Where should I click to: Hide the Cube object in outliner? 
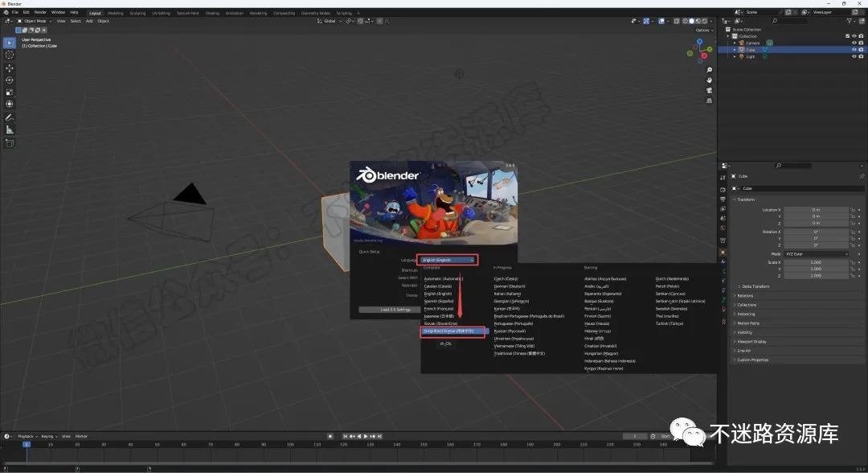[854, 49]
